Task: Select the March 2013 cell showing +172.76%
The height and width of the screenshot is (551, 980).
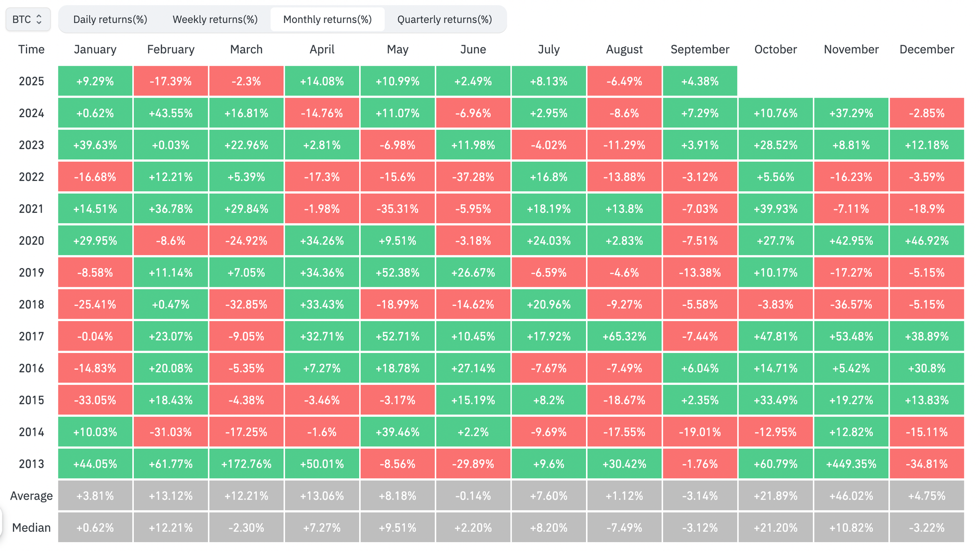Action: [x=246, y=464]
